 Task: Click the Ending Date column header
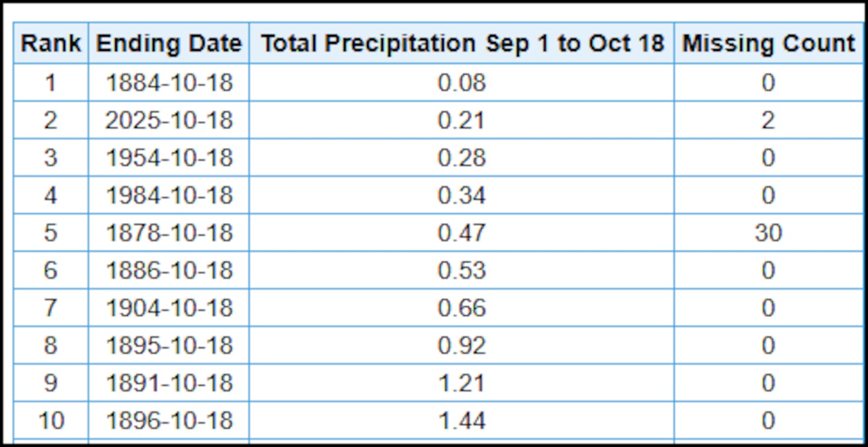coord(169,43)
